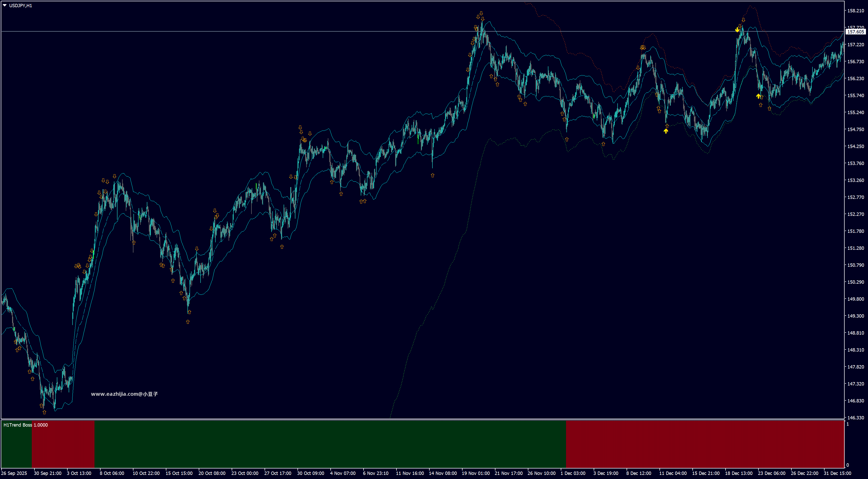Click the 14 Nov 08:00 time label
868x479 pixels.
443,473
